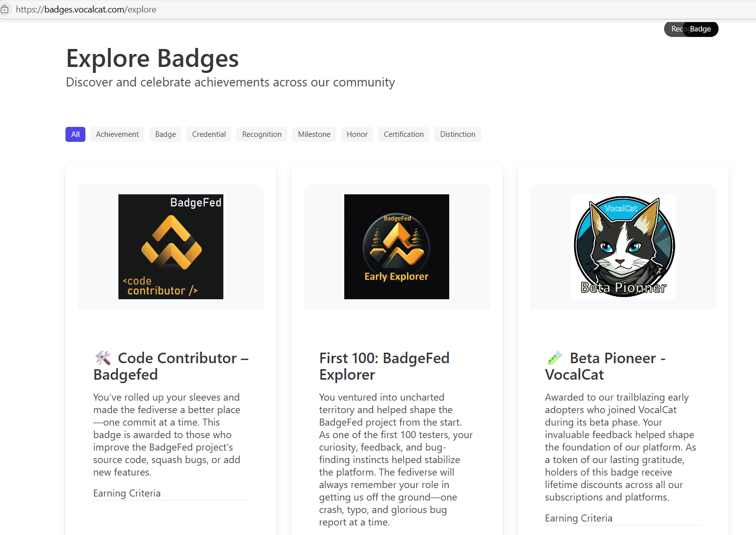This screenshot has height=535, width=756.
Task: Click the test tube icon beside Beta Pioneer
Action: click(x=555, y=358)
